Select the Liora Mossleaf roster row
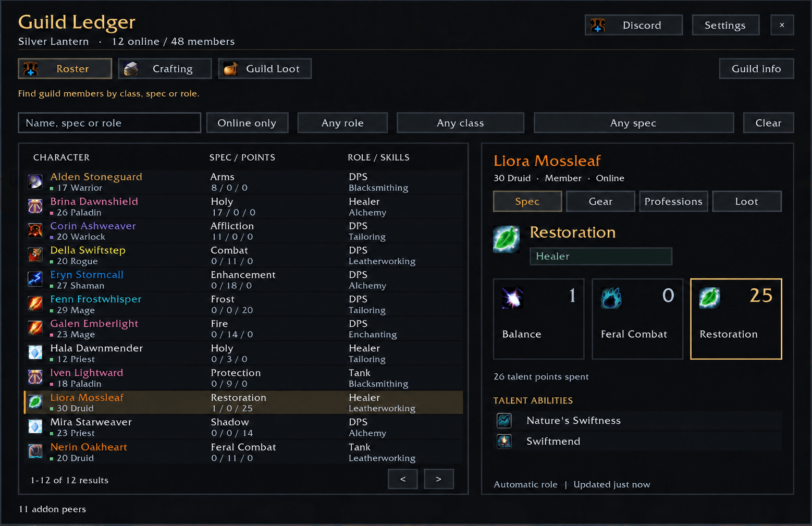The height and width of the screenshot is (526, 812). point(243,402)
